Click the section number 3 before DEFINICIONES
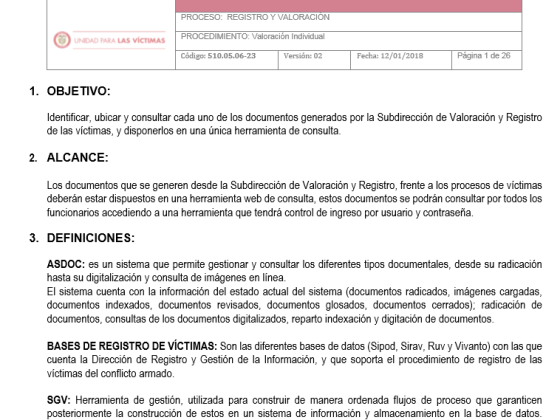 pos(34,238)
